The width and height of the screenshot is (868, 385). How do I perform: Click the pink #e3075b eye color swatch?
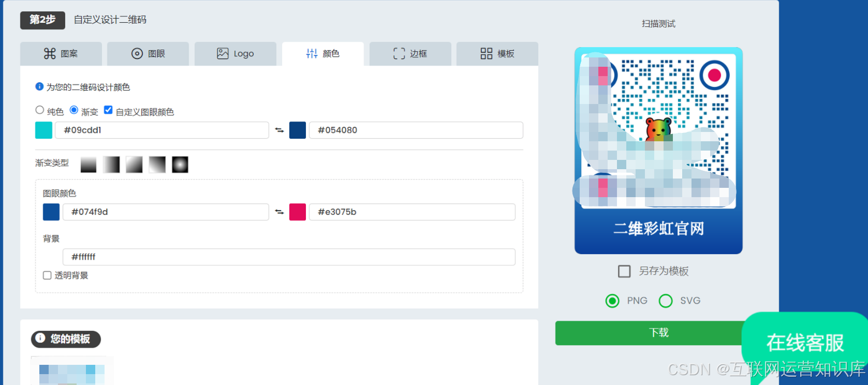(298, 212)
